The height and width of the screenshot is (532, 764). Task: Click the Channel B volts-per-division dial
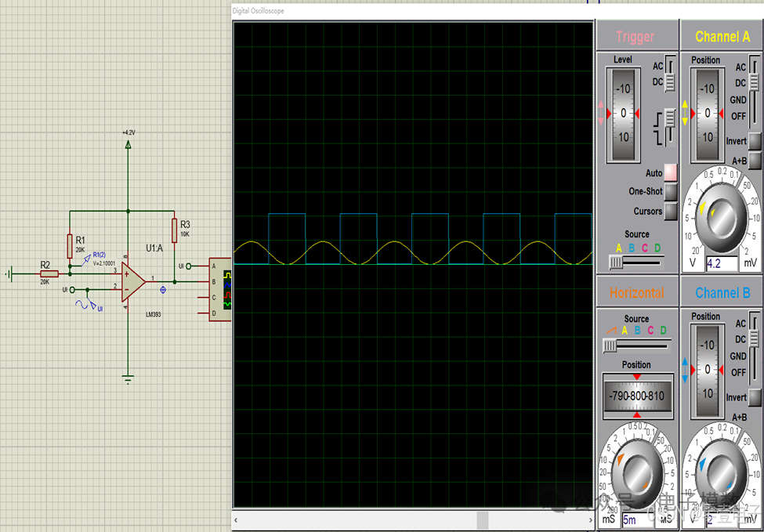click(x=720, y=475)
